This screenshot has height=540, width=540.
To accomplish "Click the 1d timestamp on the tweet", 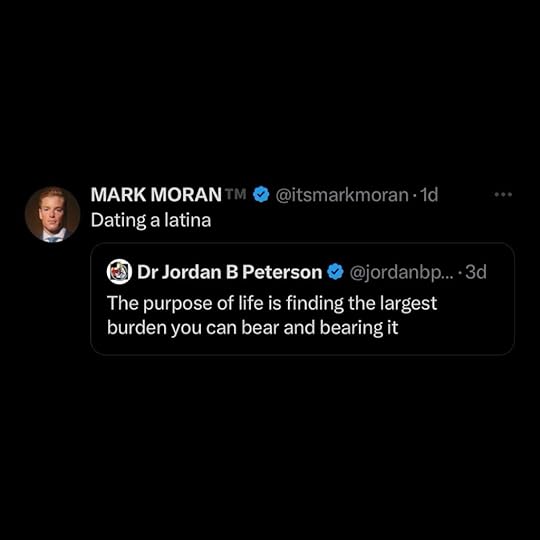I will click(429, 195).
